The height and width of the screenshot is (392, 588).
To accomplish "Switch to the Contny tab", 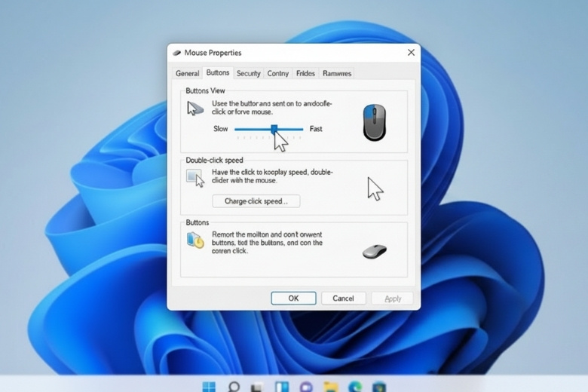I will [278, 73].
